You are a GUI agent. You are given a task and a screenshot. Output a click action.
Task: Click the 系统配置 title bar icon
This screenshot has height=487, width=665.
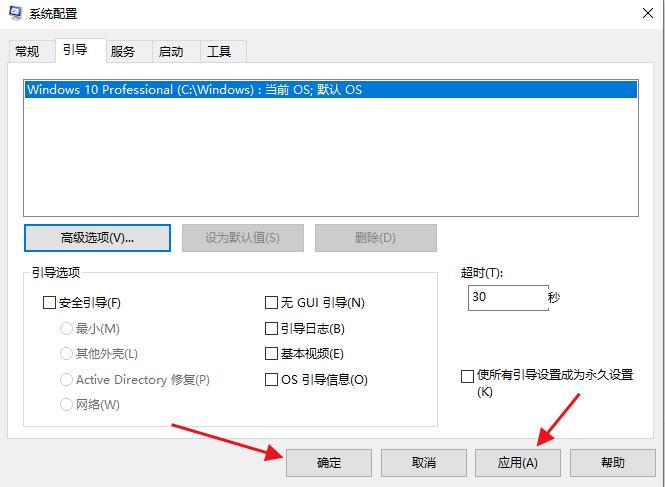pos(15,13)
